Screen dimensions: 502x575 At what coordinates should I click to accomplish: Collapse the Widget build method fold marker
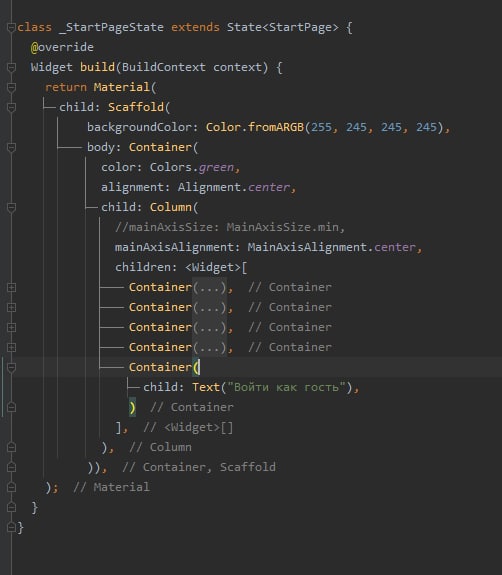point(11,67)
